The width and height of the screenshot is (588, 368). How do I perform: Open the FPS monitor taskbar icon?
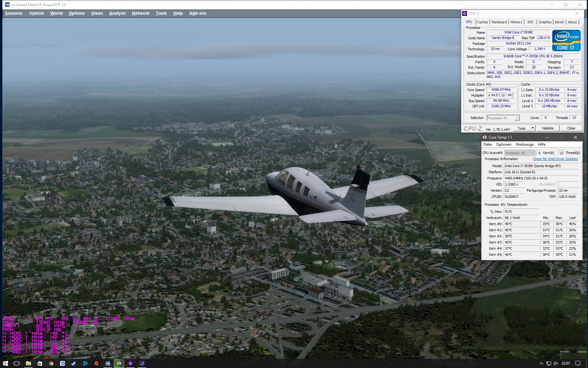pyautogui.click(x=142, y=363)
